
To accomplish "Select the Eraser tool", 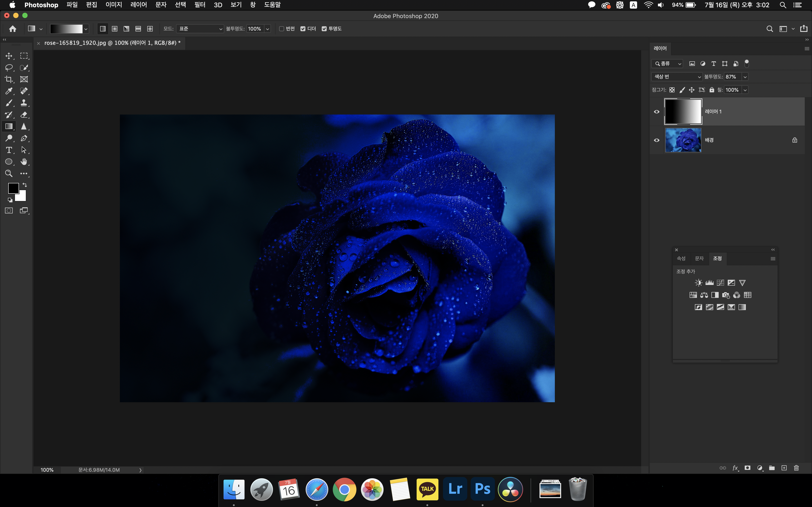I will (24, 115).
